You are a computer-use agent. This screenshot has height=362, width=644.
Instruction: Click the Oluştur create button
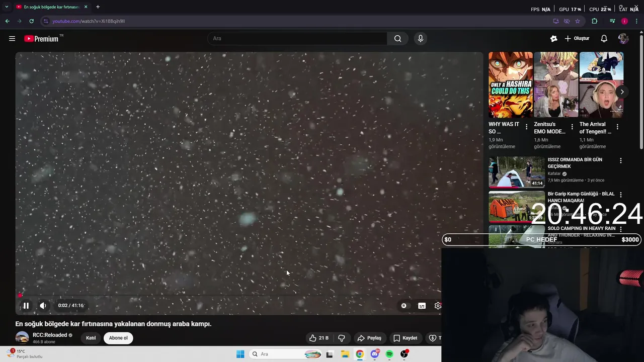point(577,39)
